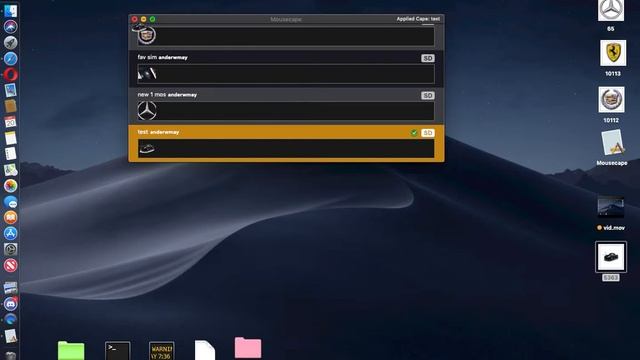640x360 pixels.
Task: Open Finder from the Dock
Action: point(11,10)
